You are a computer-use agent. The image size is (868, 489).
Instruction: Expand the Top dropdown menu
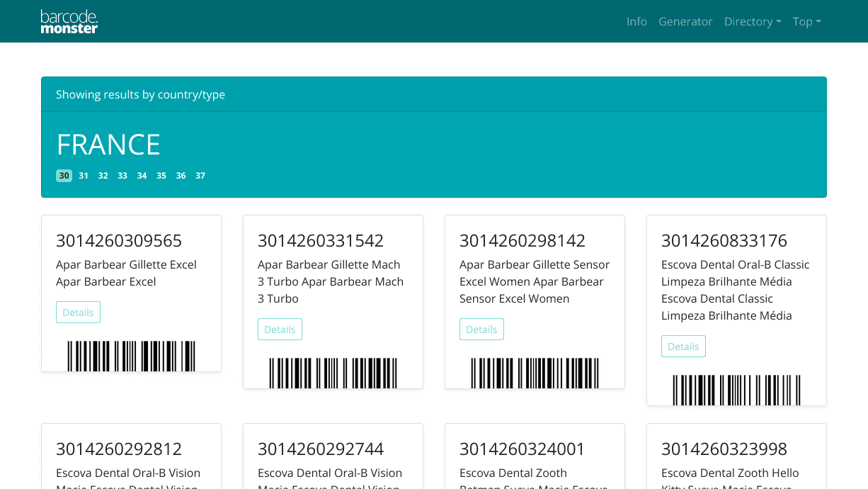pyautogui.click(x=806, y=21)
